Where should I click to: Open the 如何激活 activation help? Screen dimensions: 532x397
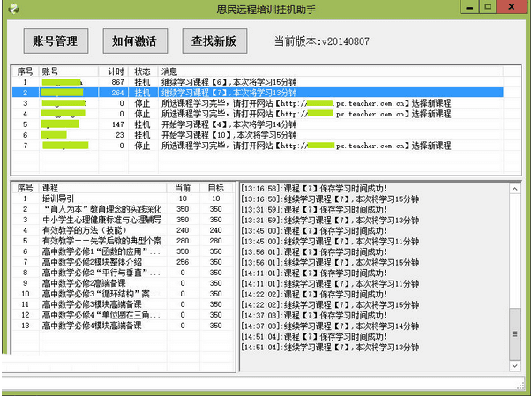134,41
